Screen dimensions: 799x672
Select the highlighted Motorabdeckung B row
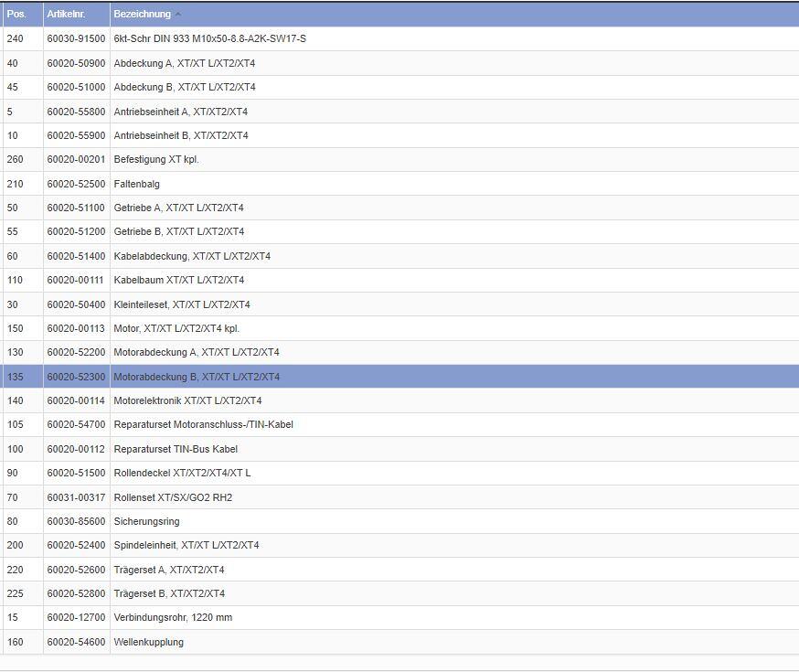tap(197, 377)
